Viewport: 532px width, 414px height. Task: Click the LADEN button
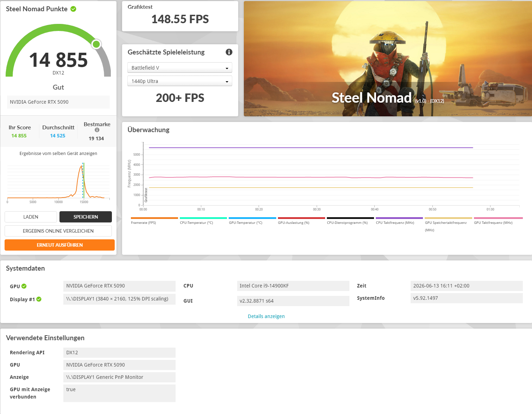(31, 217)
